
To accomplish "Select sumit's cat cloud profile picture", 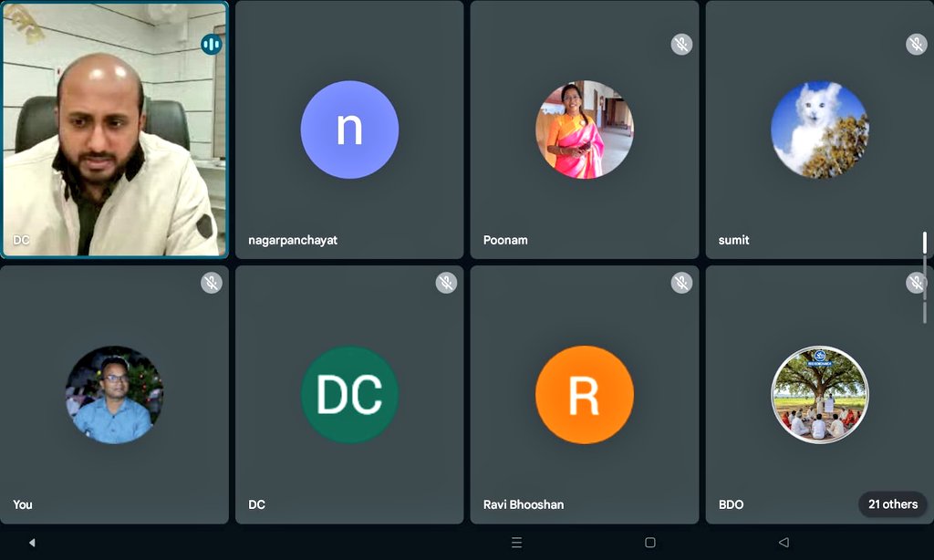I will point(820,130).
